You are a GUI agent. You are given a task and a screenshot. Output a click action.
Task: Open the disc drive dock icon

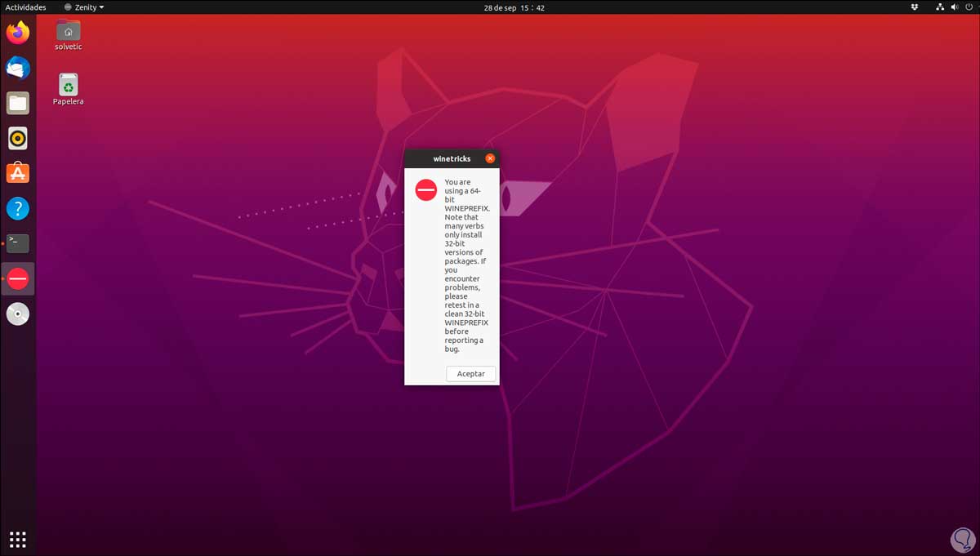pyautogui.click(x=18, y=314)
